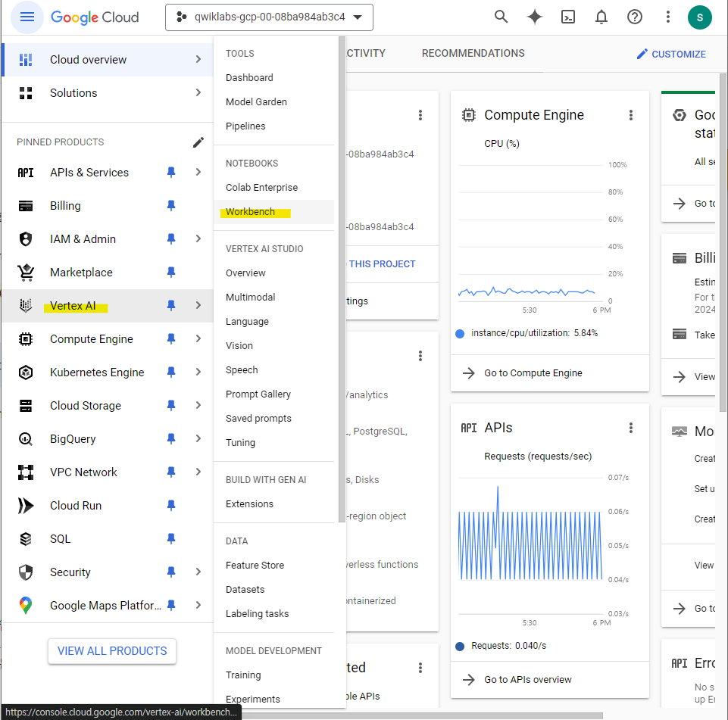Open the search magnifier in header
Viewport: 728px width, 720px height.
[501, 17]
